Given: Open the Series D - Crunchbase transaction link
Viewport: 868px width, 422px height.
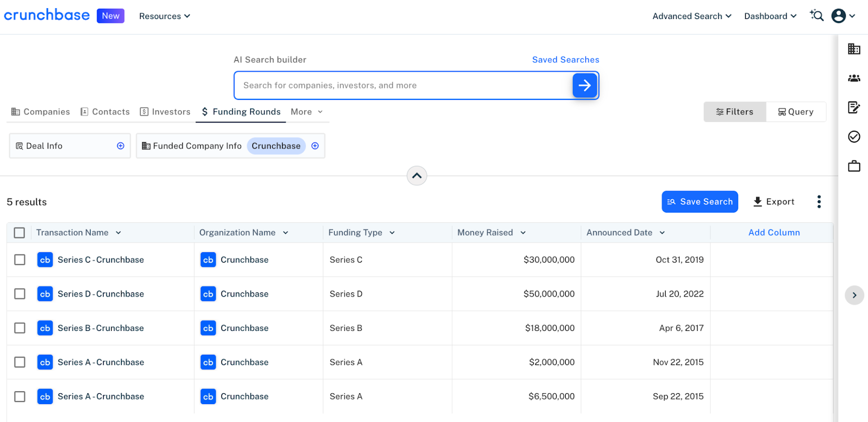Looking at the screenshot, I should click(101, 294).
